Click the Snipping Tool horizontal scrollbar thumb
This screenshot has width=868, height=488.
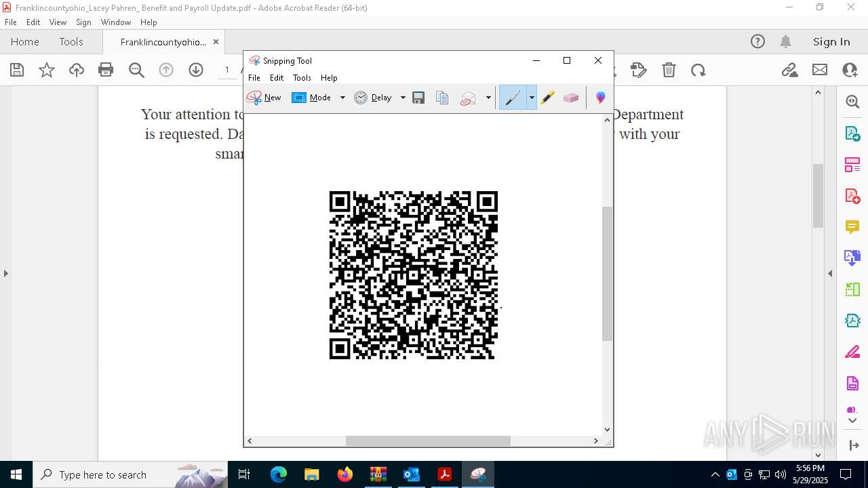coord(428,441)
